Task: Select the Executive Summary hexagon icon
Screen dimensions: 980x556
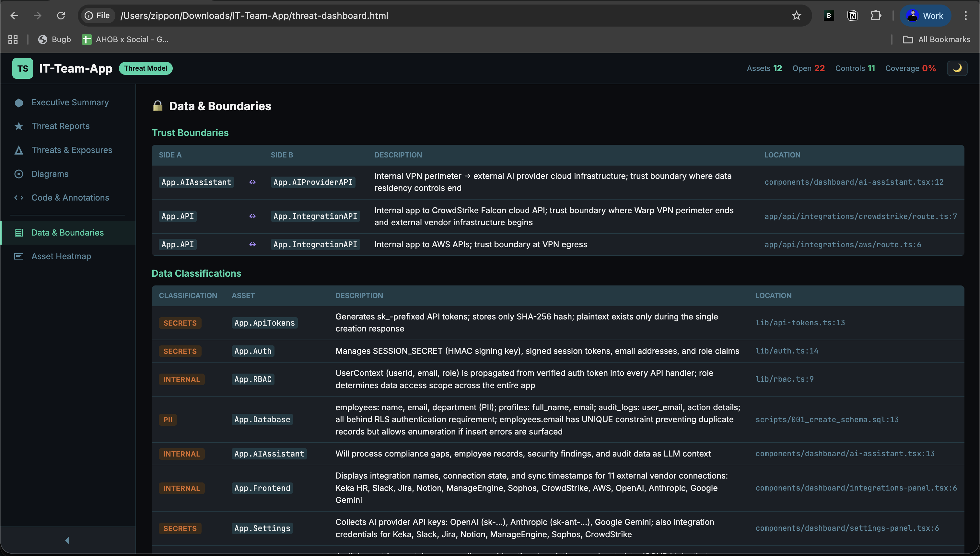Action: [18, 102]
